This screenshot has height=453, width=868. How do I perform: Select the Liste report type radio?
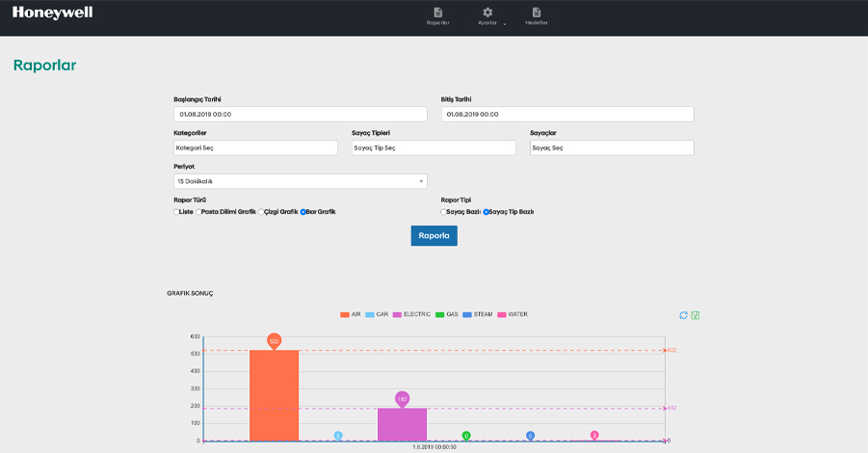(176, 212)
